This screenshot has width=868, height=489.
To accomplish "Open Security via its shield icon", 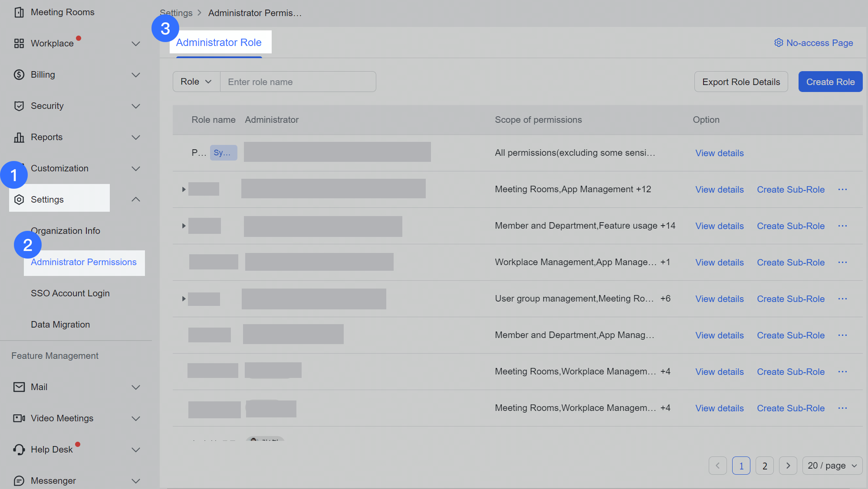I will click(x=19, y=105).
